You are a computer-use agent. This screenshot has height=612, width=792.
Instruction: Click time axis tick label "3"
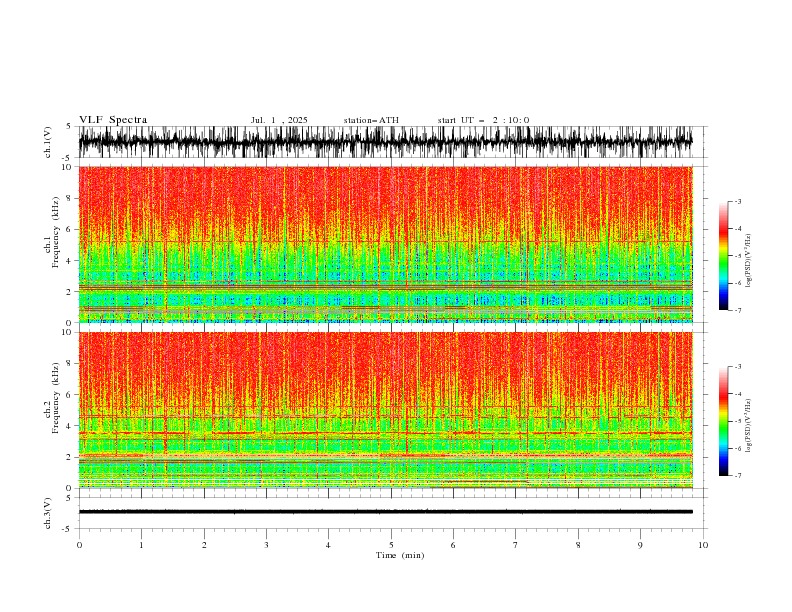(266, 545)
